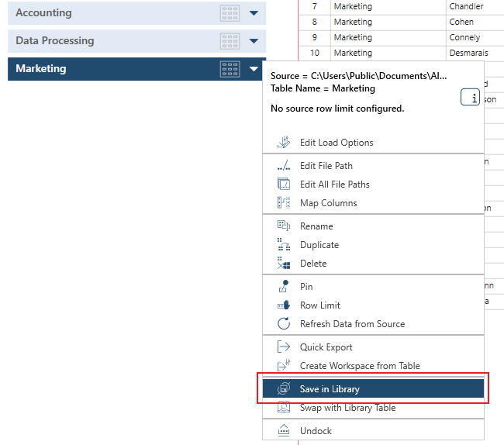This screenshot has width=504, height=445.
Task: Choose Swap with Library Table
Action: pos(373,408)
